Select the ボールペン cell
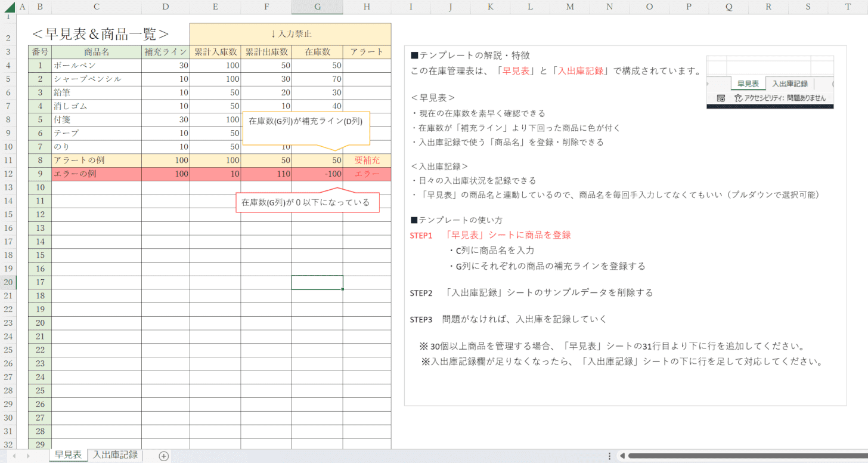The image size is (868, 463). click(97, 65)
